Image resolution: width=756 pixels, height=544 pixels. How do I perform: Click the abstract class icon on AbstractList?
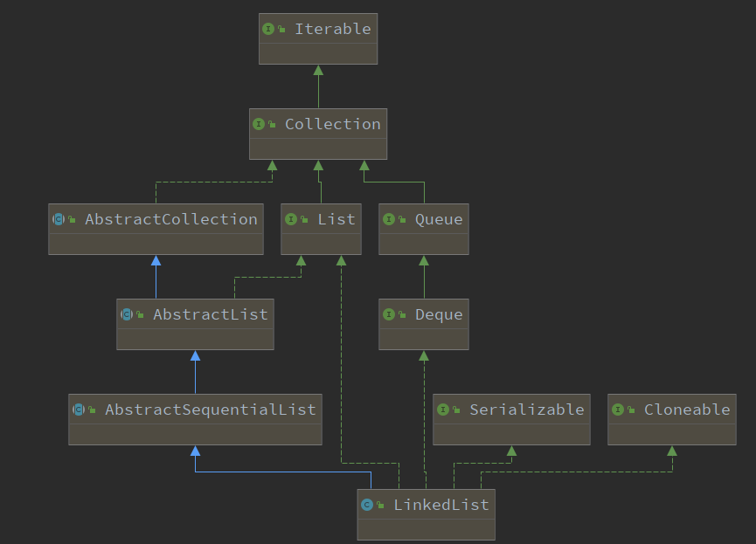tap(127, 314)
